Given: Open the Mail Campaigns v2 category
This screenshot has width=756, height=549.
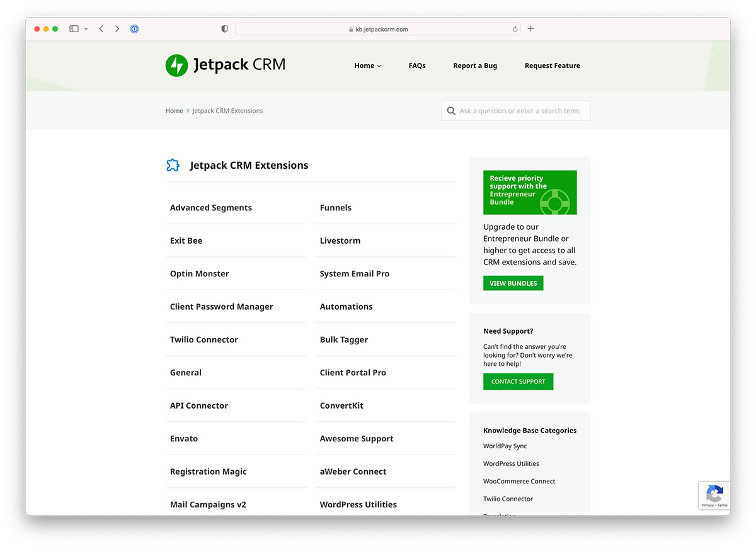Looking at the screenshot, I should (208, 504).
